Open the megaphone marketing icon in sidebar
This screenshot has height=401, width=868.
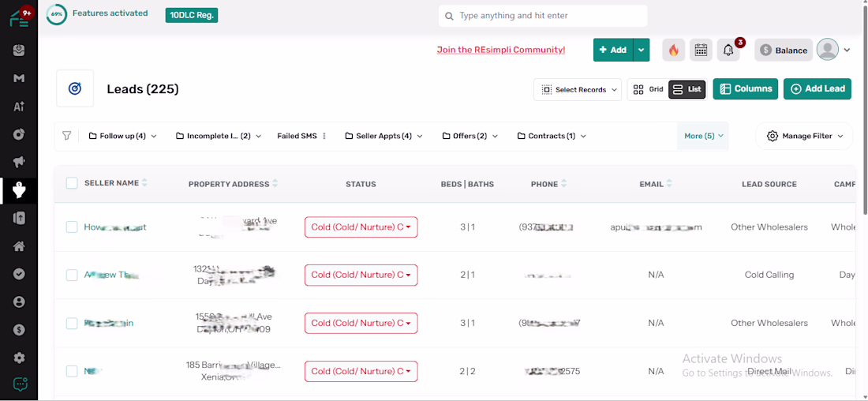20,163
